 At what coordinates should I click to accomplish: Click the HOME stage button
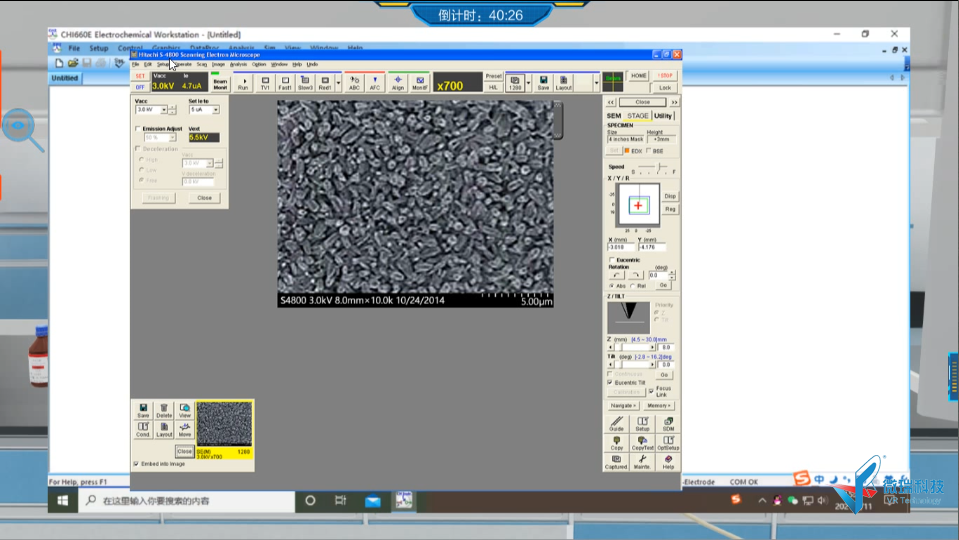coord(639,76)
